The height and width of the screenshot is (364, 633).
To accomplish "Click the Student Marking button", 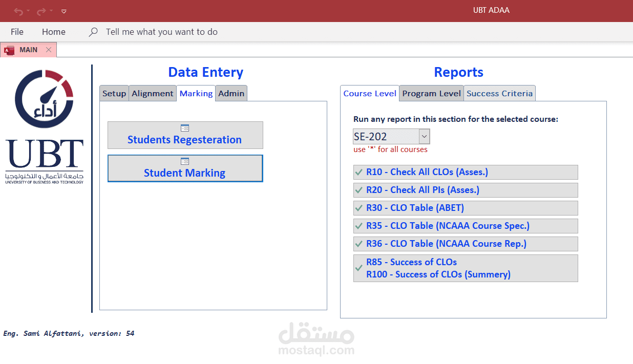I will (185, 168).
